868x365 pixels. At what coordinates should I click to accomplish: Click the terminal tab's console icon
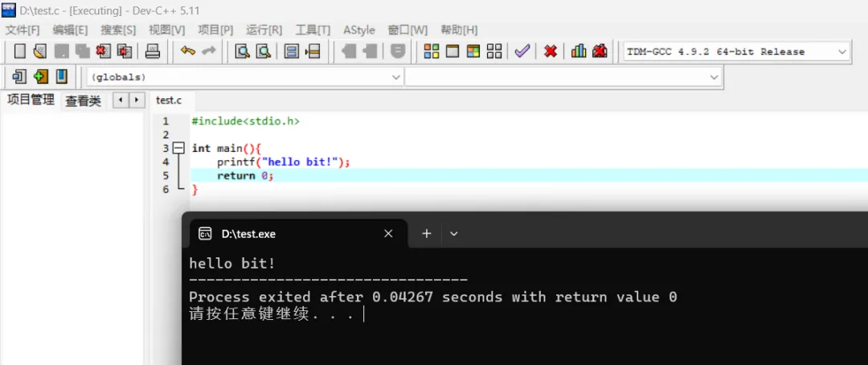pos(205,234)
